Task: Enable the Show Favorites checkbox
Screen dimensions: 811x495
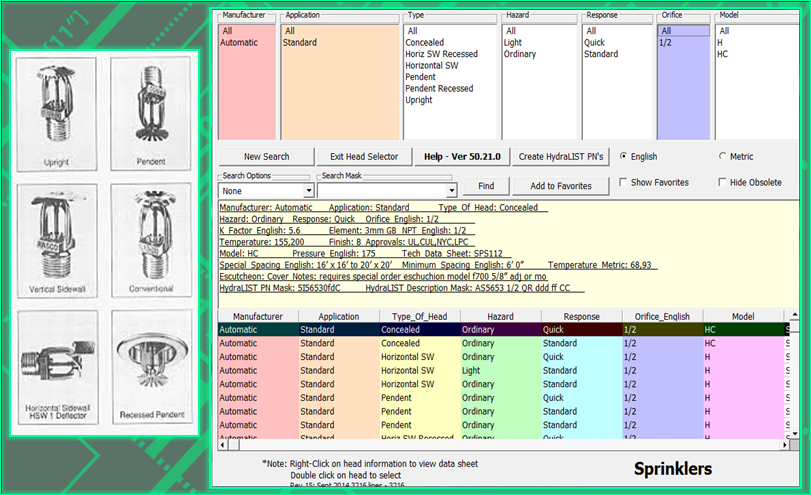Action: tap(624, 183)
